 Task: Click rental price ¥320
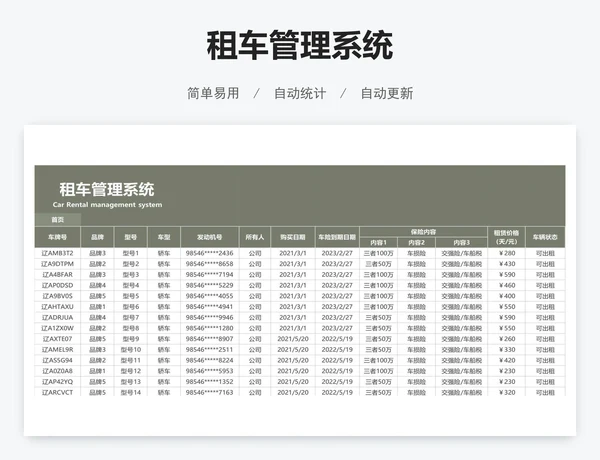[507, 392]
